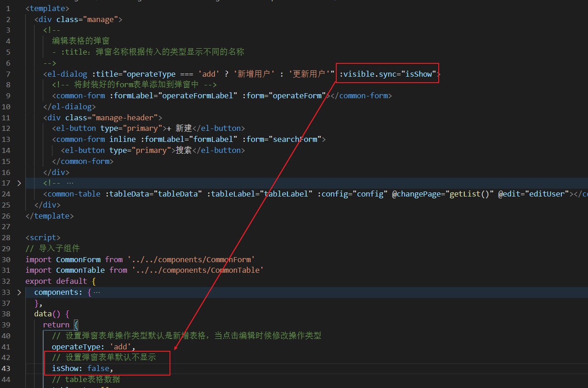Click the '+ 新建' button text
This screenshot has height=388, width=588.
[x=179, y=128]
